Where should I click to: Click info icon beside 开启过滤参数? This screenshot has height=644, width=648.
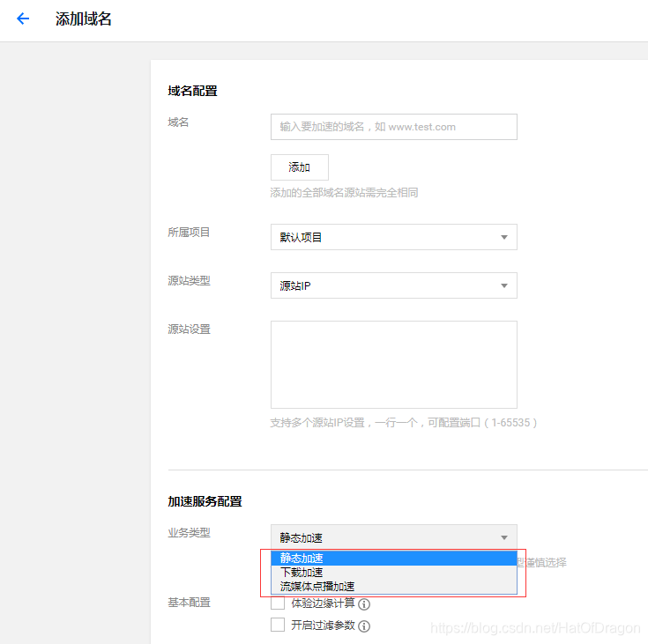coord(363,626)
